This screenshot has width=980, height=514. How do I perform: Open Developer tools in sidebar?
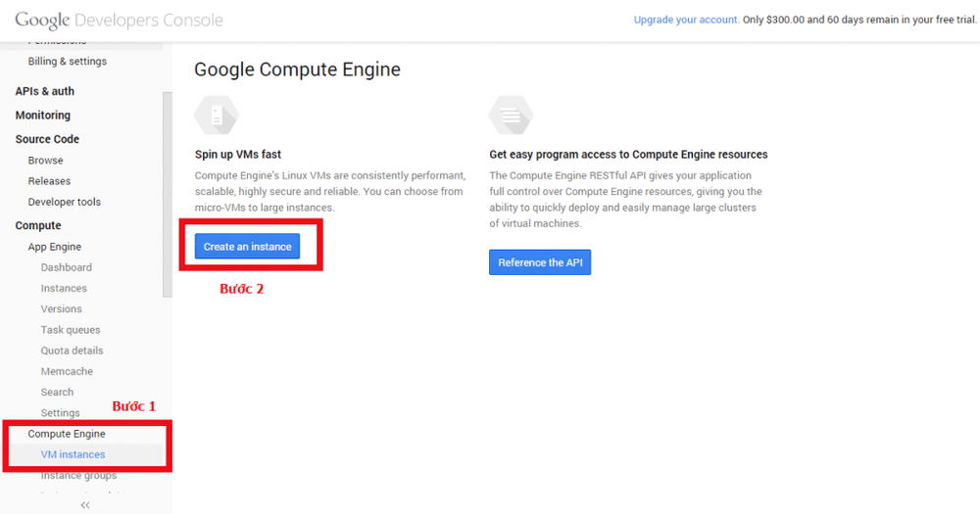(65, 202)
